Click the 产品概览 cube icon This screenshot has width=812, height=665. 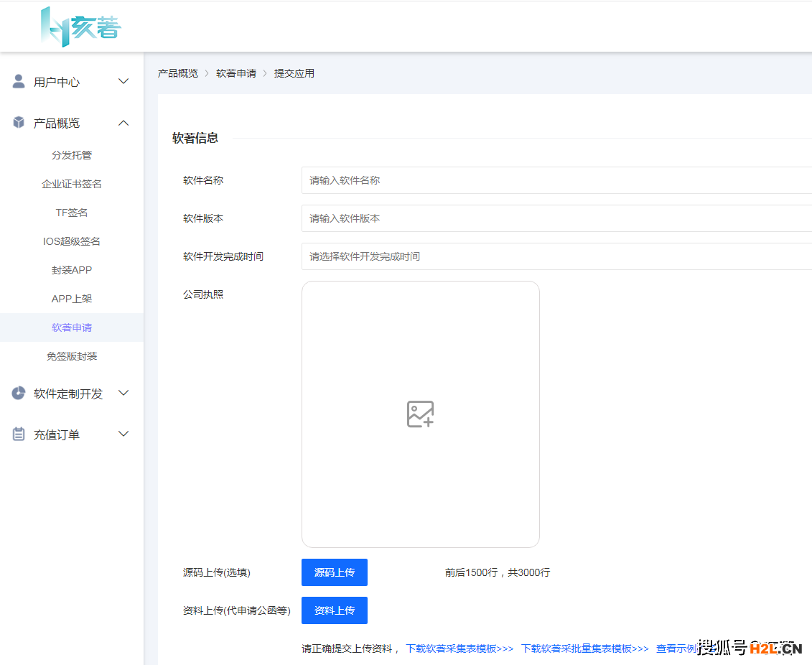pyautogui.click(x=19, y=123)
